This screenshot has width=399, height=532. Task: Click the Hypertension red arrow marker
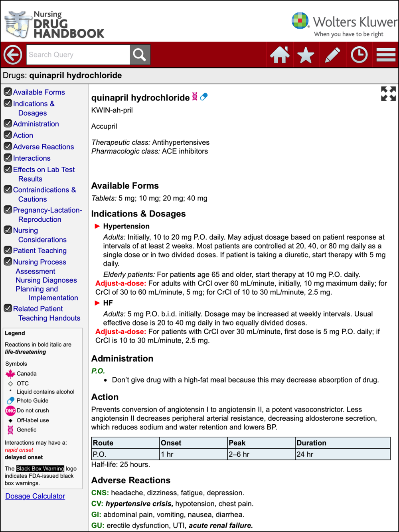click(97, 226)
